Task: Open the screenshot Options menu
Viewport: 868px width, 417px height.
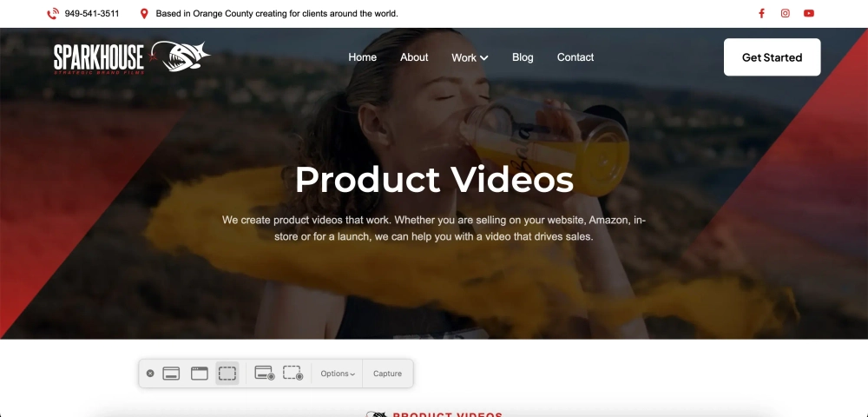Action: tap(338, 374)
